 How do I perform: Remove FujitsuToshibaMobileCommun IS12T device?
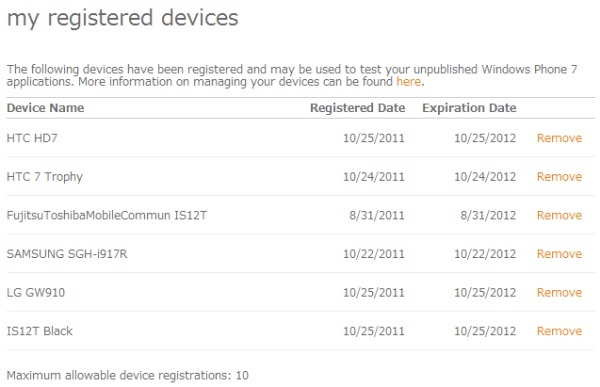pyautogui.click(x=559, y=215)
